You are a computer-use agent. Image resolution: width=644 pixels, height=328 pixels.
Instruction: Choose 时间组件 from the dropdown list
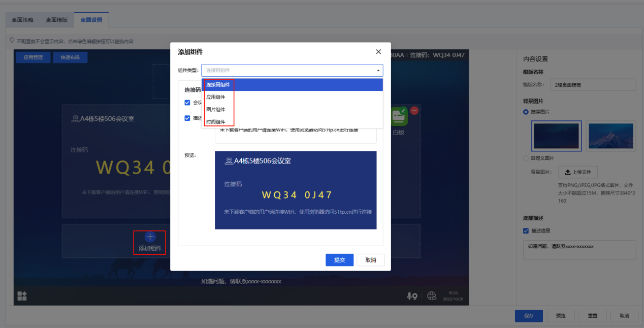216,122
